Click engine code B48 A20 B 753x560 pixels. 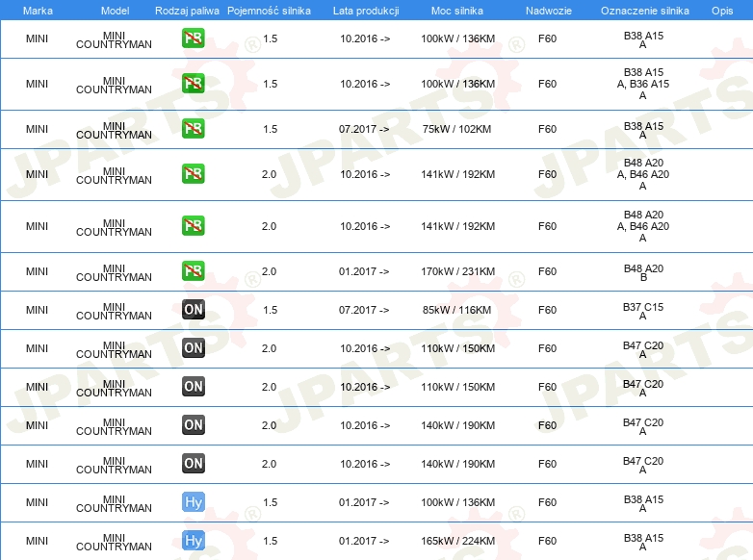643,272
